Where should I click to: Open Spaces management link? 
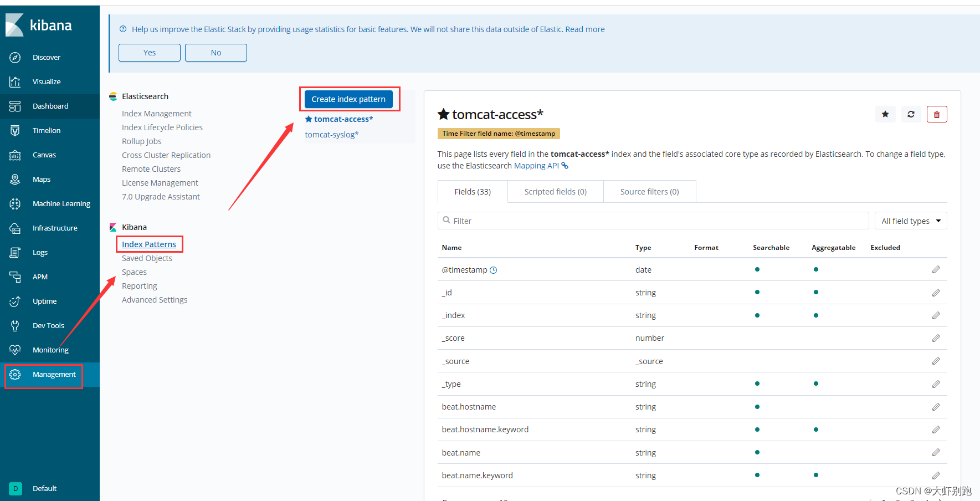(x=134, y=272)
